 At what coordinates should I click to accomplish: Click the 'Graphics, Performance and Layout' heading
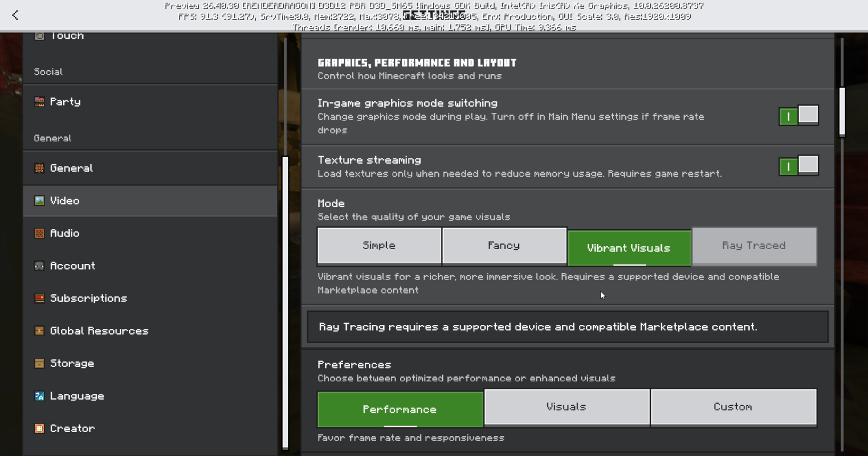coord(417,63)
